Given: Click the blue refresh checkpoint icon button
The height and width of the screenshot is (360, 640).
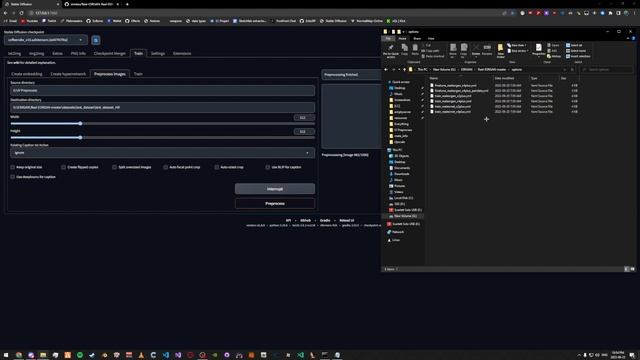Looking at the screenshot, I should pos(96,40).
